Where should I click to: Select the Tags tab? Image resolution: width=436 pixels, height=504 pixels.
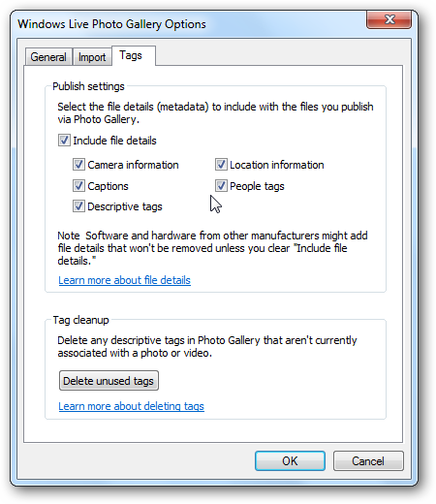point(134,55)
